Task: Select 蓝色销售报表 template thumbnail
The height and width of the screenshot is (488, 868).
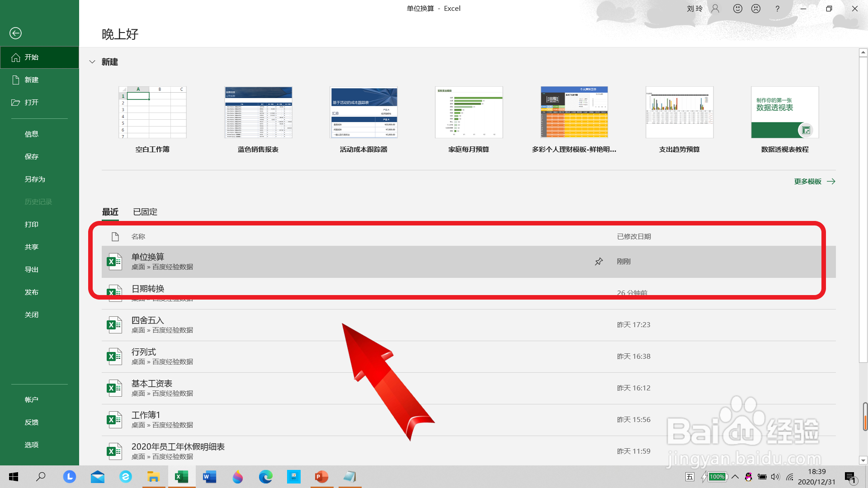Action: point(258,113)
